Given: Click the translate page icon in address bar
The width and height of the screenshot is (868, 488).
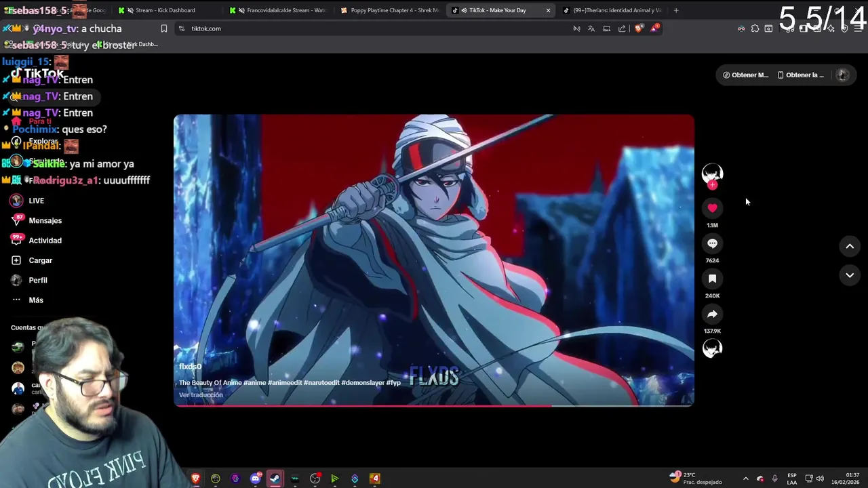Looking at the screenshot, I should point(591,28).
